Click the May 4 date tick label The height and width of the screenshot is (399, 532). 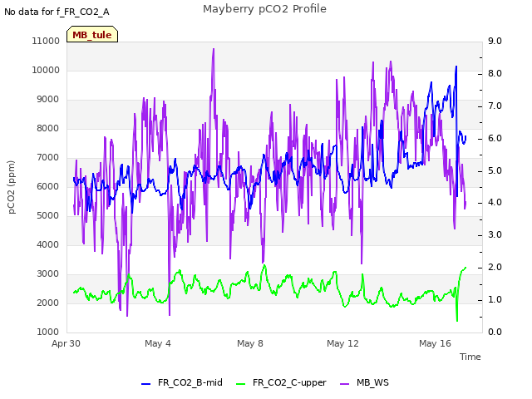point(158,343)
